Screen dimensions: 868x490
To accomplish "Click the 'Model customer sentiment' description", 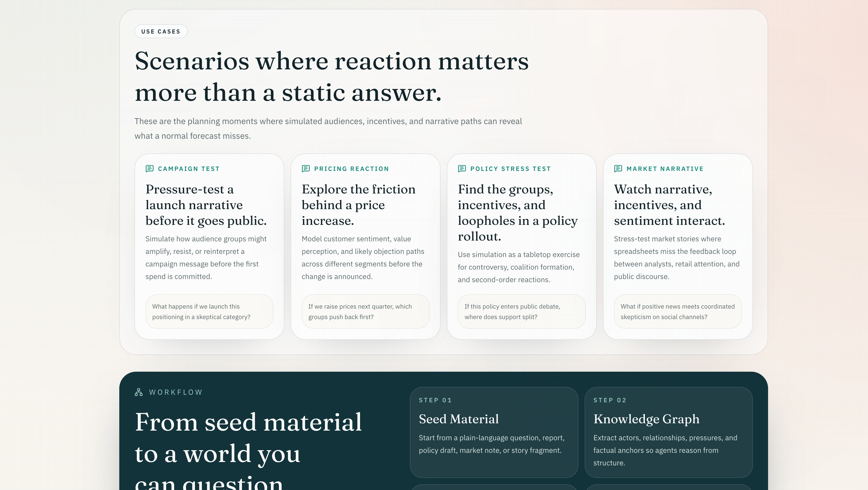I will pyautogui.click(x=363, y=258).
